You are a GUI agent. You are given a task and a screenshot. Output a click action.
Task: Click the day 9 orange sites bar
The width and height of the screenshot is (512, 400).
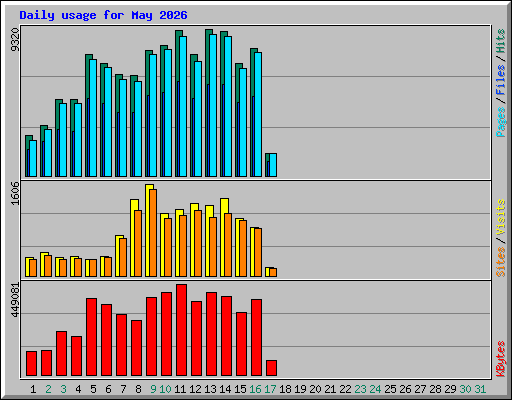[153, 233]
